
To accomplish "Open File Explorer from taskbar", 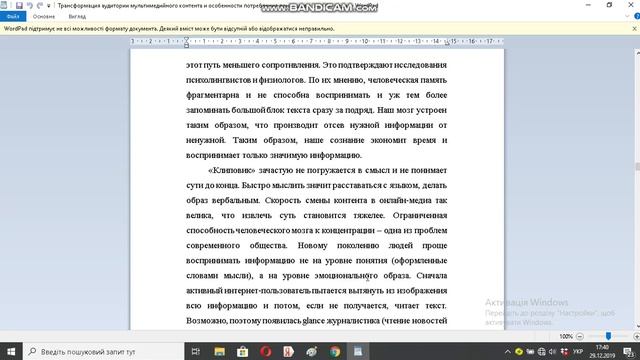I will tap(219, 351).
